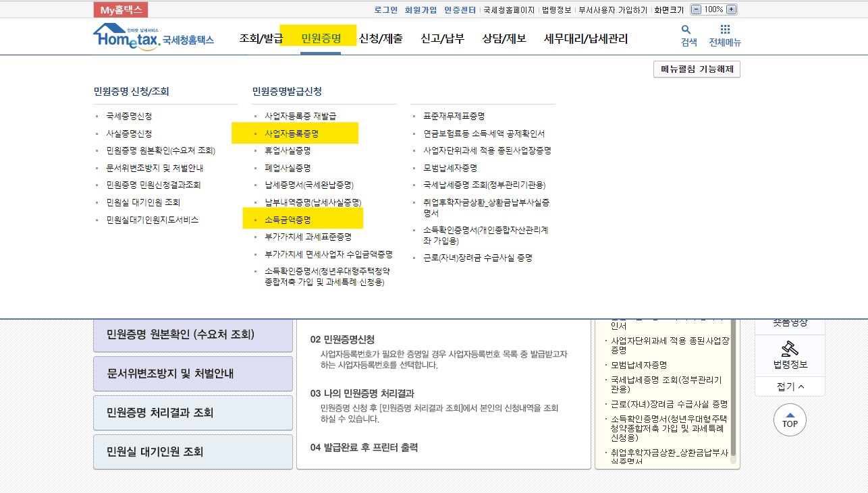The height and width of the screenshot is (493, 868).
Task: Zoom in with the 화면크기 plus button
Action: [730, 9]
